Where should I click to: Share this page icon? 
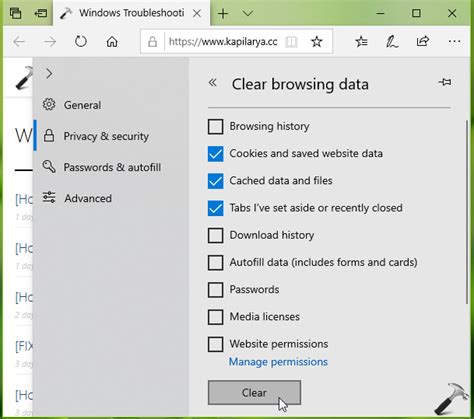tap(422, 41)
